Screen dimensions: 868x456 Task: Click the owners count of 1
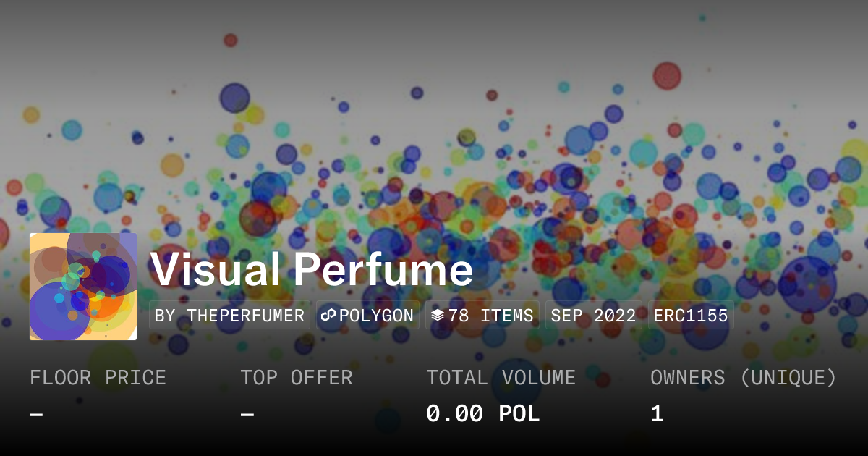coord(655,413)
